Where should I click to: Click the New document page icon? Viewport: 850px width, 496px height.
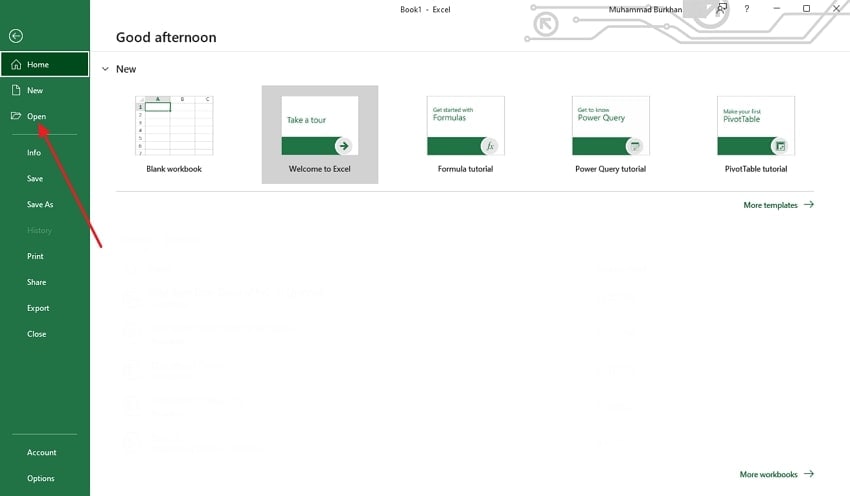click(x=16, y=90)
